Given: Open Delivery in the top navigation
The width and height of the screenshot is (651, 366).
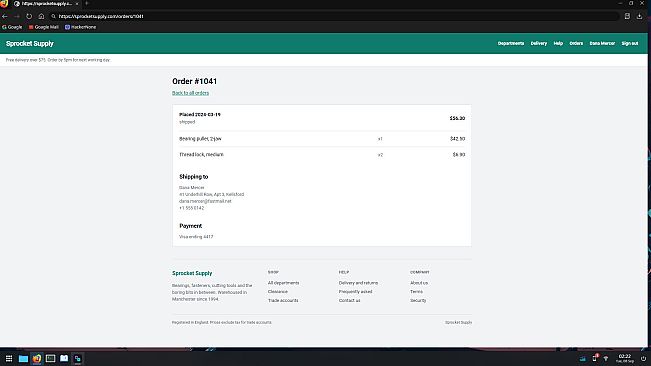Looking at the screenshot, I should click(x=538, y=44).
